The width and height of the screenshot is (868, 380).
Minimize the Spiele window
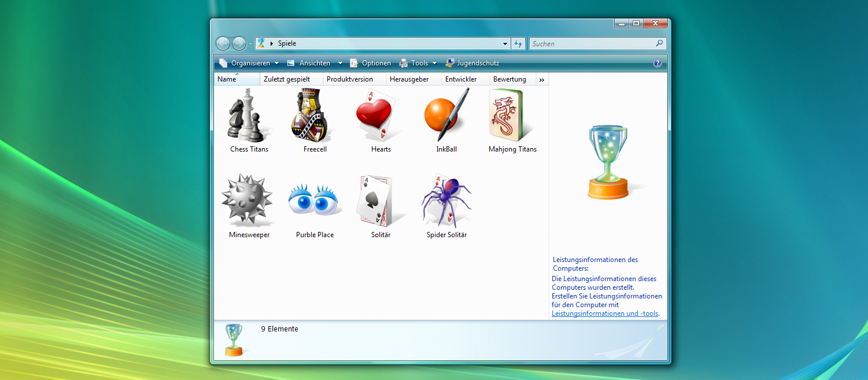(x=622, y=23)
